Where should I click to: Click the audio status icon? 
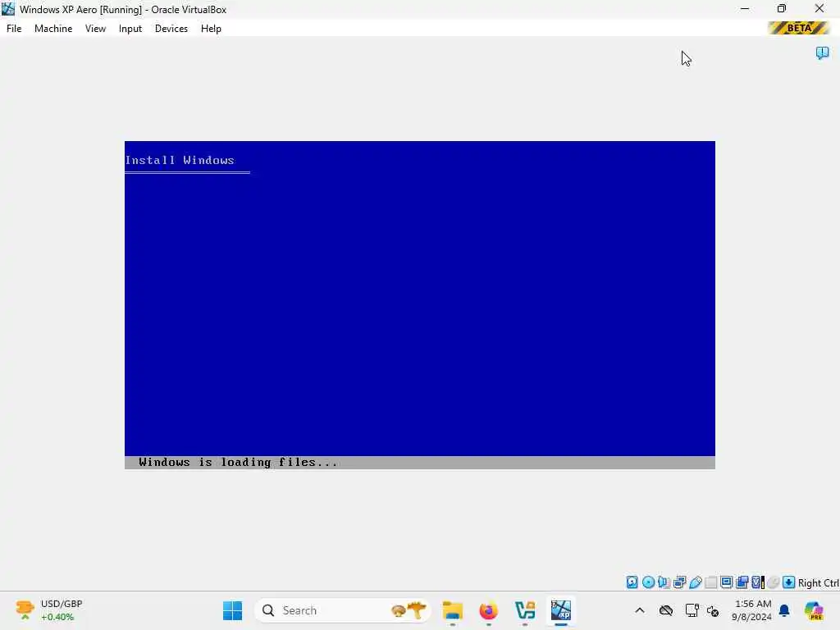pyautogui.click(x=664, y=582)
